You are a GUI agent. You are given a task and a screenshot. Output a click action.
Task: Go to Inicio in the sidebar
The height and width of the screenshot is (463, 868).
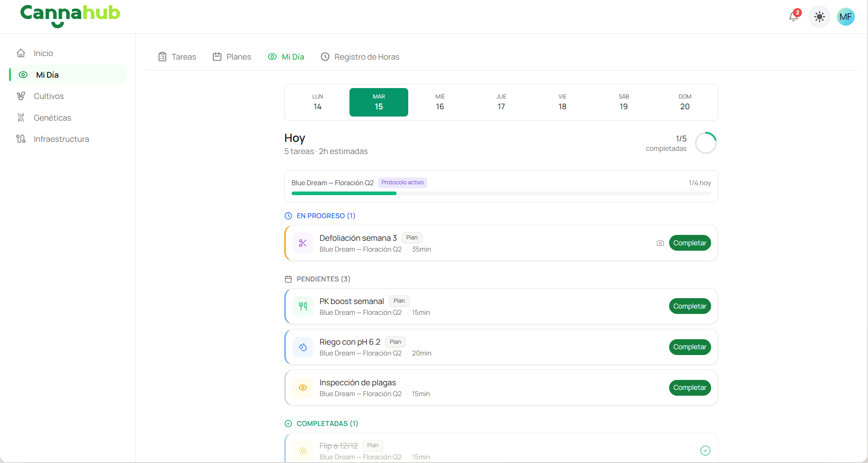tap(67, 53)
